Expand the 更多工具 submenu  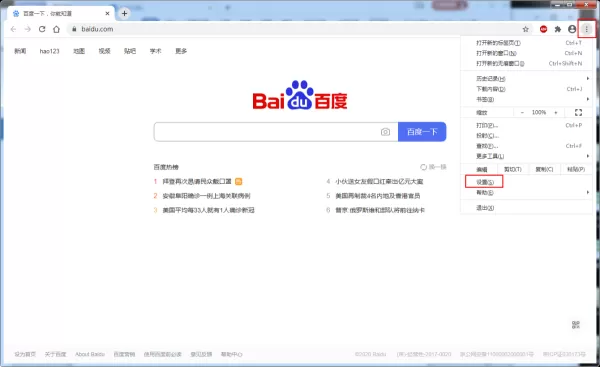coord(527,157)
